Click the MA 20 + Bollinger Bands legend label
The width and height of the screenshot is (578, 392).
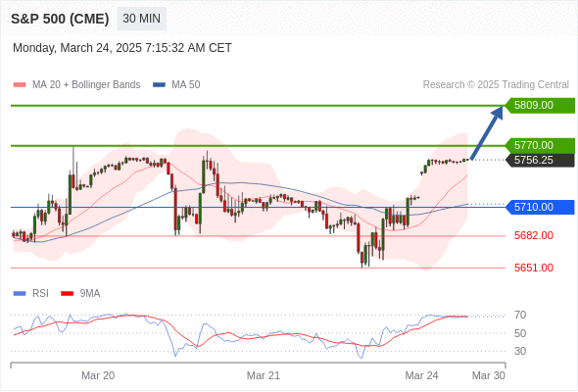click(x=86, y=85)
